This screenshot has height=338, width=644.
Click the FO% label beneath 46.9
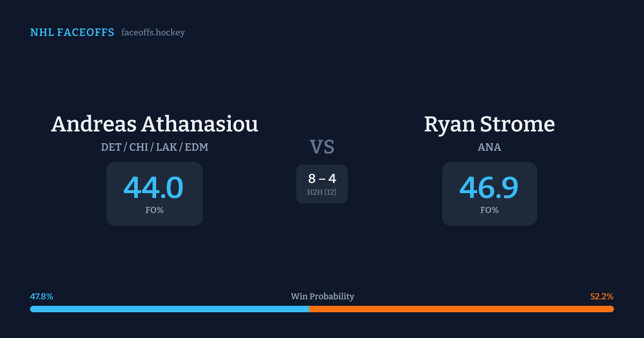(x=489, y=210)
